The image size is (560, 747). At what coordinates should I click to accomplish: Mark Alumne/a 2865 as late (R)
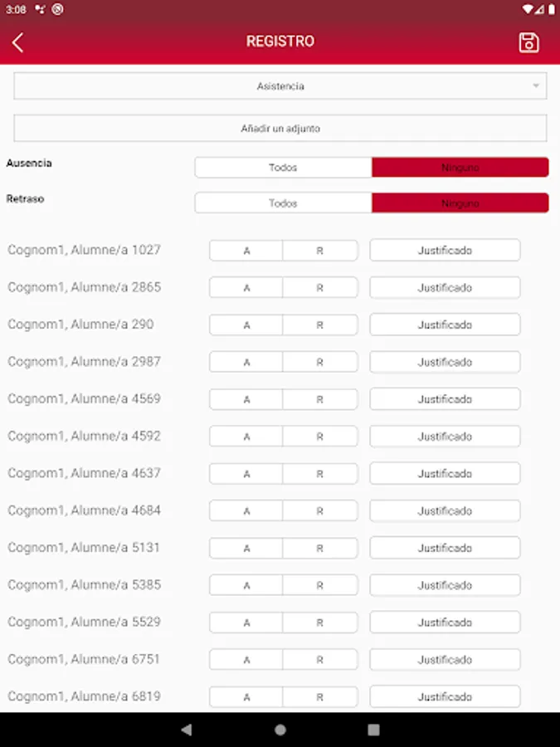tap(320, 288)
